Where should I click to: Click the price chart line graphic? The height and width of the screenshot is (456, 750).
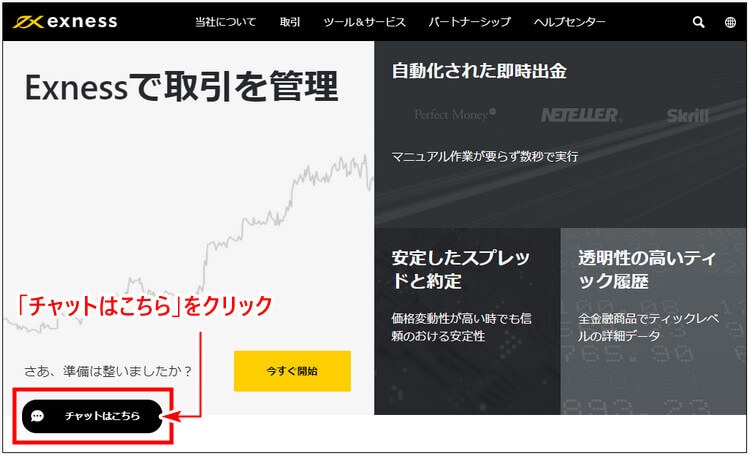tap(188, 244)
